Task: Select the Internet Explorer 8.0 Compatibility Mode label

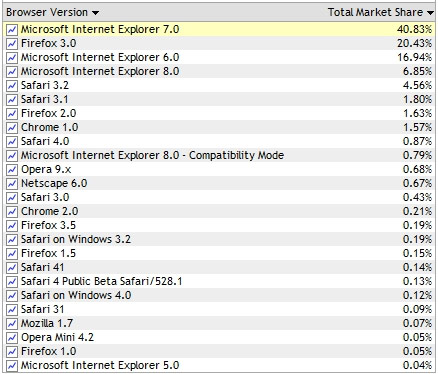Action: [152, 155]
